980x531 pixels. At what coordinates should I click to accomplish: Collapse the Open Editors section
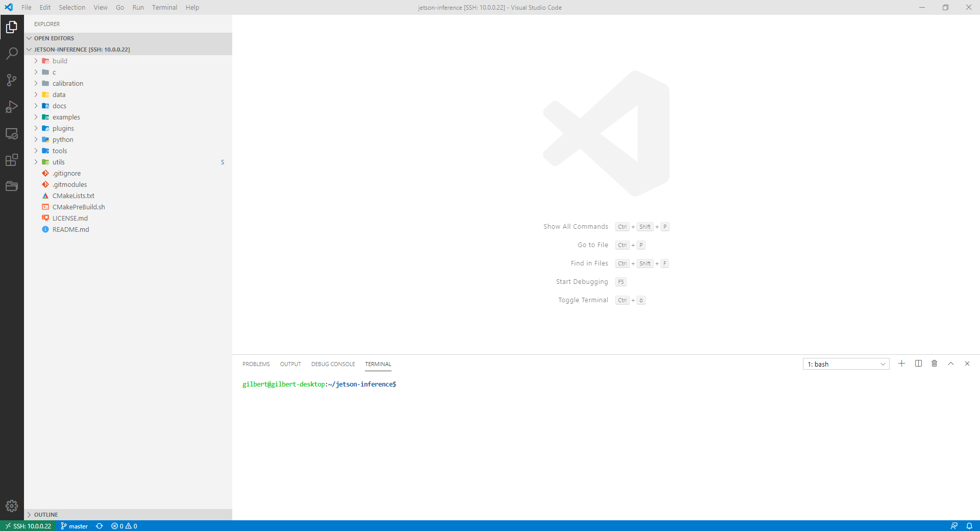(128, 38)
